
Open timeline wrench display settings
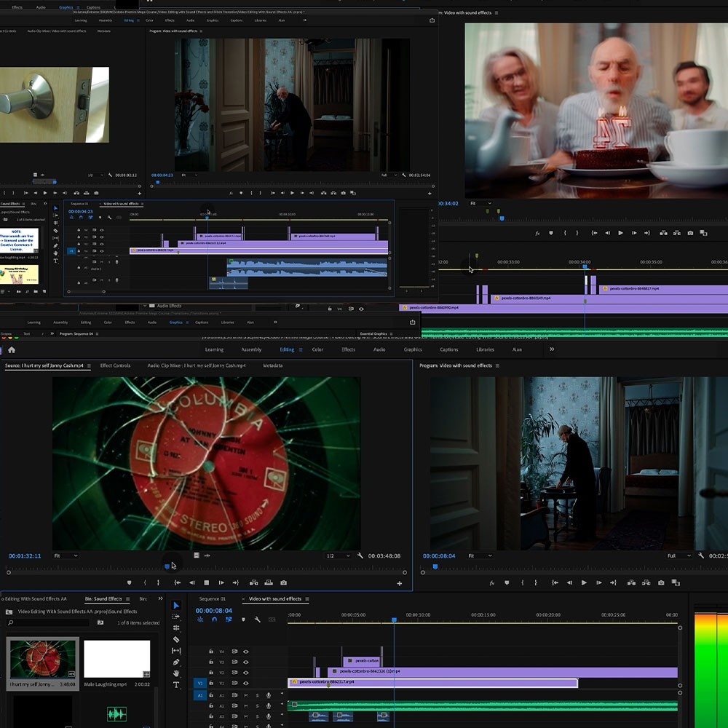click(x=257, y=620)
